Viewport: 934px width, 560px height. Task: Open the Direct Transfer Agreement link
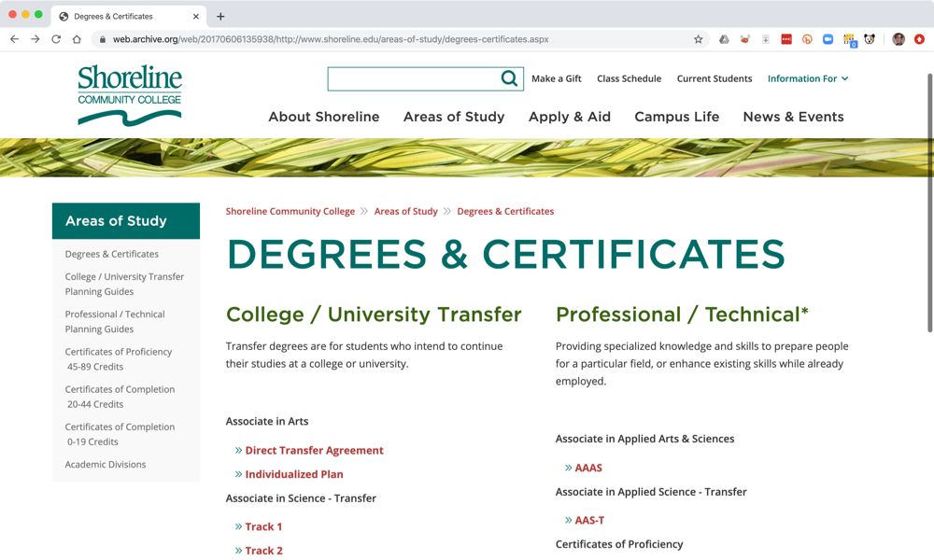pyautogui.click(x=314, y=451)
